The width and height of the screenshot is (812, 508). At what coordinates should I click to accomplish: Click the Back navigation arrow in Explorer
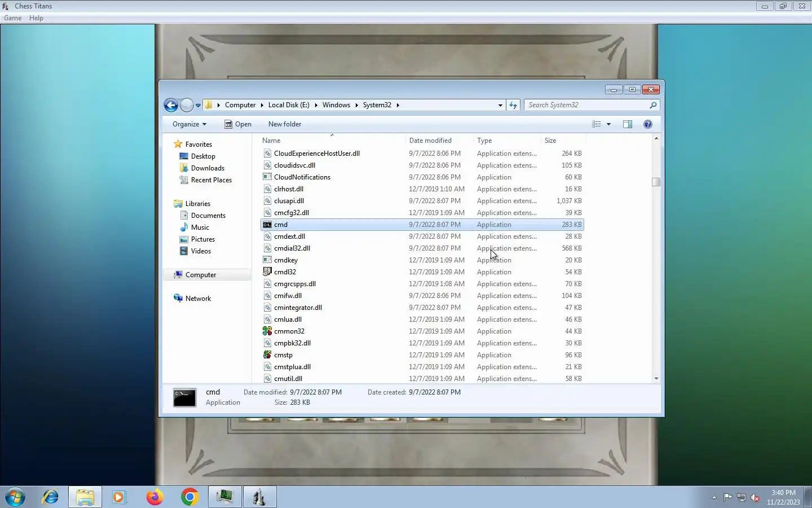[x=171, y=105]
